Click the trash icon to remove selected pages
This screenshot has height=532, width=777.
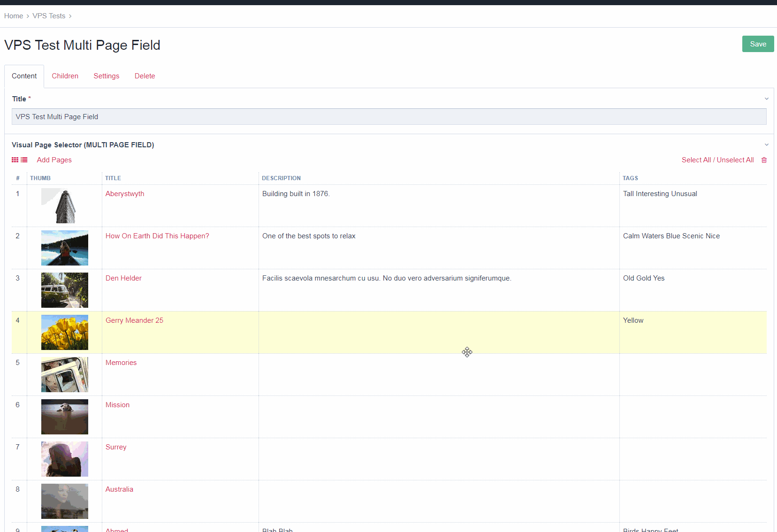[764, 160]
